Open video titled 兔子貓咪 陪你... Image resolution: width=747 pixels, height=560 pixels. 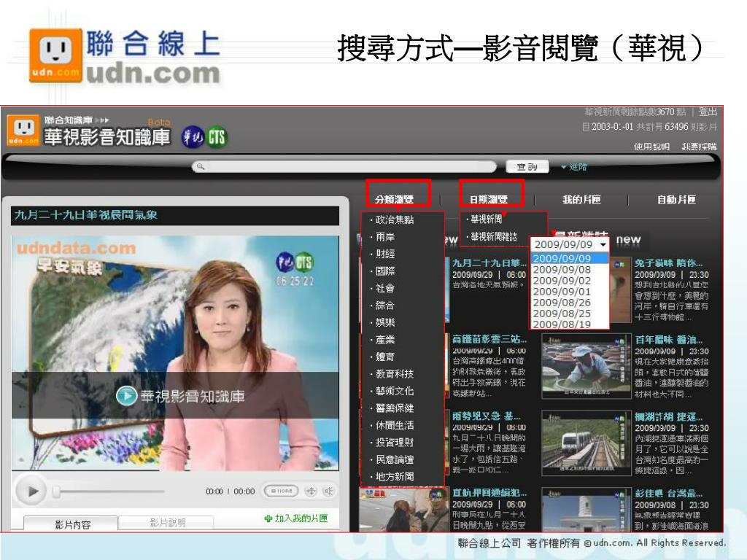coord(668,262)
